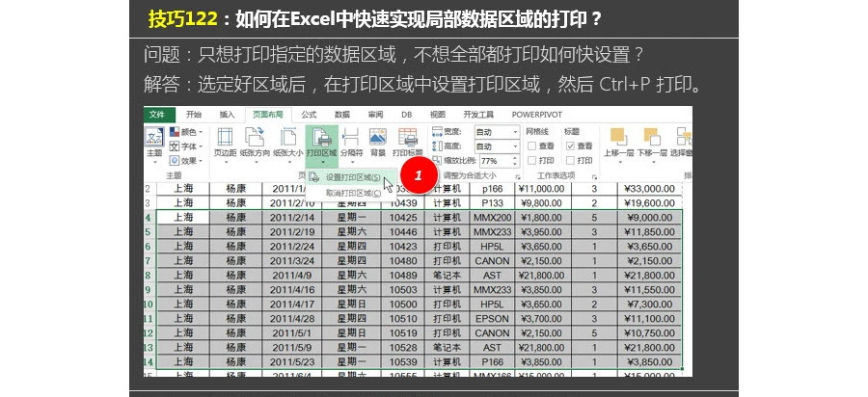Switch to the 视图 tab
This screenshot has height=397, width=868.
point(437,115)
